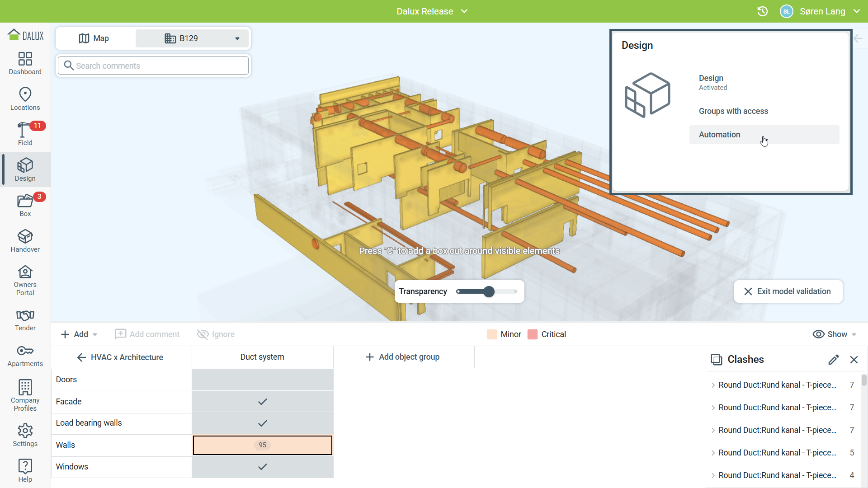868x488 pixels.
Task: Expand the first Round Duct clash row
Action: point(713,385)
